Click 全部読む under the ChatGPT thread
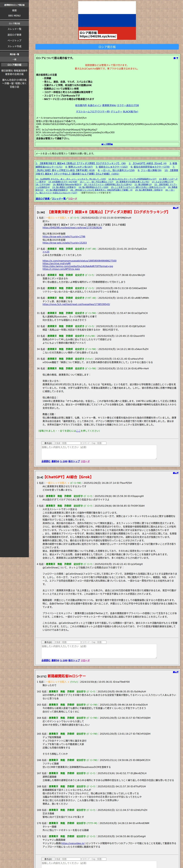The image size is (183, 868). pyautogui.click(x=46, y=660)
